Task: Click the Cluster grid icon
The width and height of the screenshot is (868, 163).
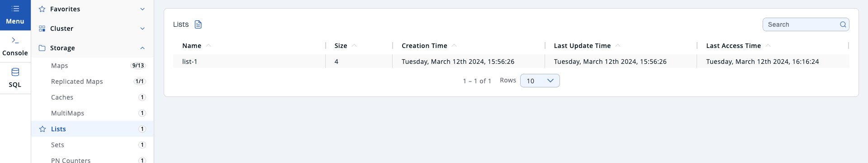Action: click(42, 29)
